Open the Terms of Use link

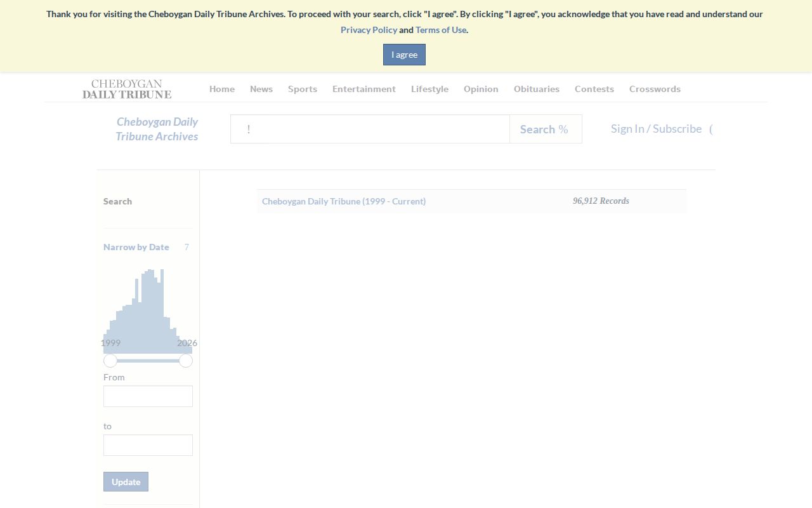(x=441, y=30)
